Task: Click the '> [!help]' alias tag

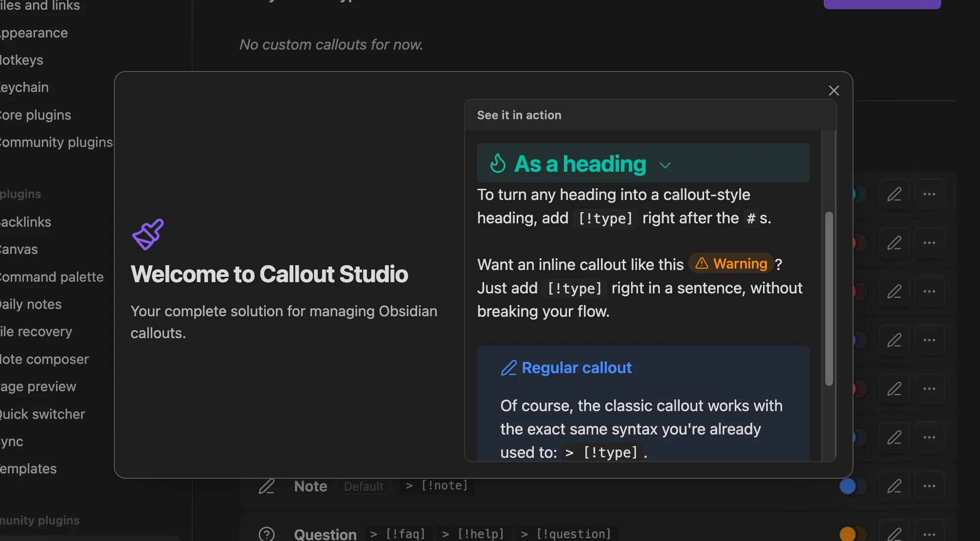Action: [x=473, y=534]
